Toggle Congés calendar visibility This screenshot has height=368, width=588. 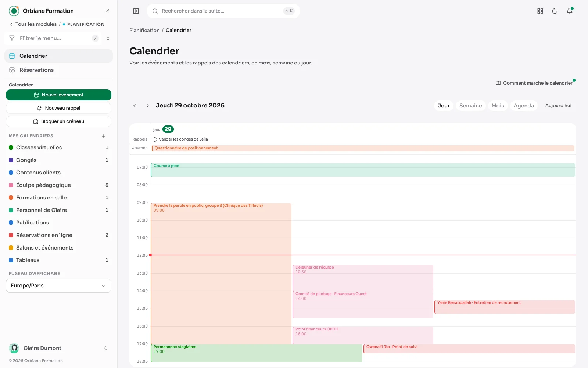pyautogui.click(x=11, y=160)
